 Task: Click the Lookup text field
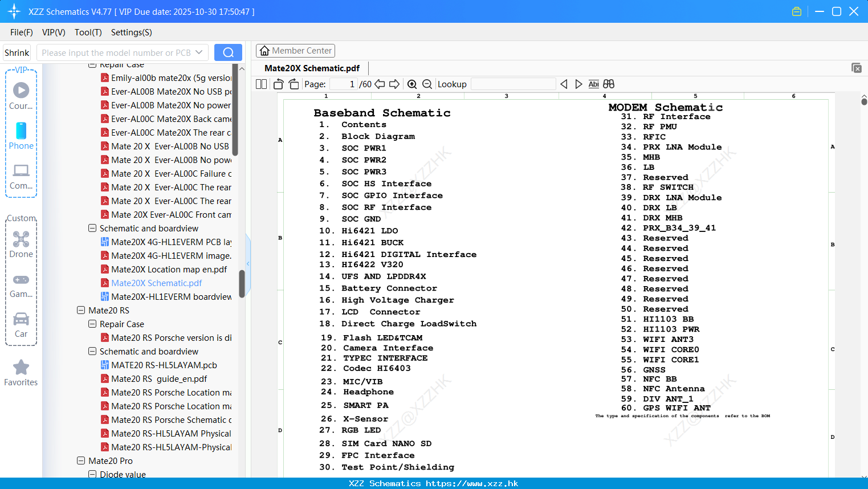pos(513,84)
